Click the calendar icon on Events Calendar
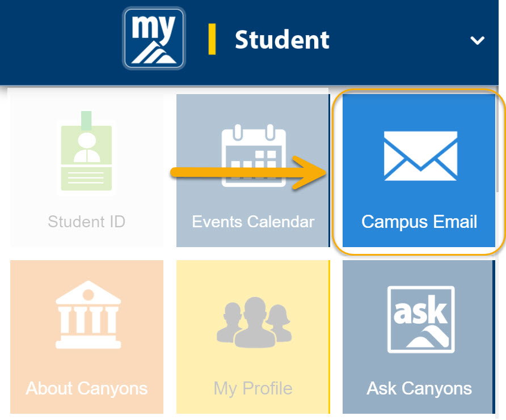This screenshot has width=506, height=420. 254,154
